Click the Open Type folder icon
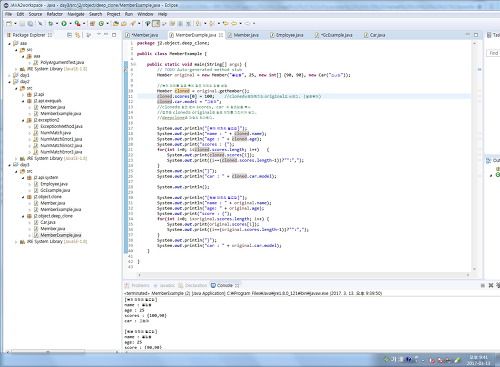Image resolution: width=500 pixels, height=367 pixels. pos(116,23)
